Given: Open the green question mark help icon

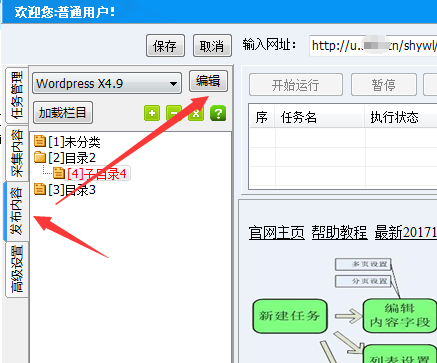Looking at the screenshot, I should (x=218, y=113).
